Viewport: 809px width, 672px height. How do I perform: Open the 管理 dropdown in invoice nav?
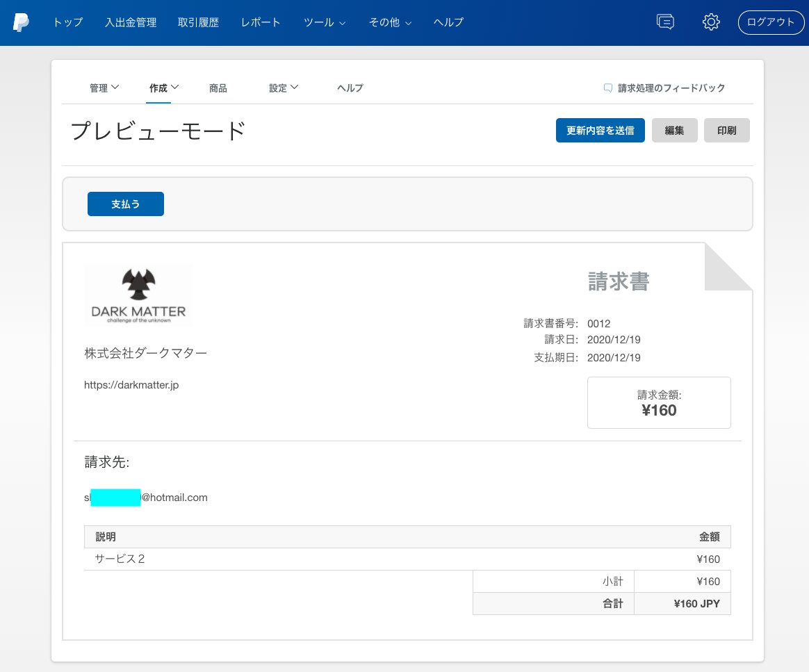pos(104,88)
